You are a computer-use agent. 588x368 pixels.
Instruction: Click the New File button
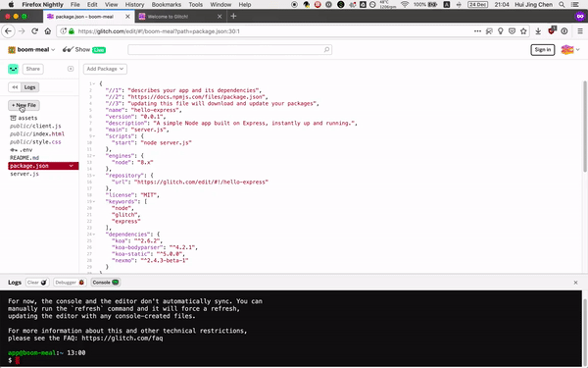pos(24,106)
